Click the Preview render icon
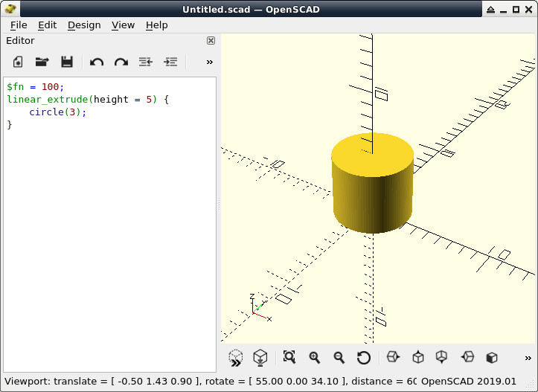538x392 pixels. click(236, 358)
